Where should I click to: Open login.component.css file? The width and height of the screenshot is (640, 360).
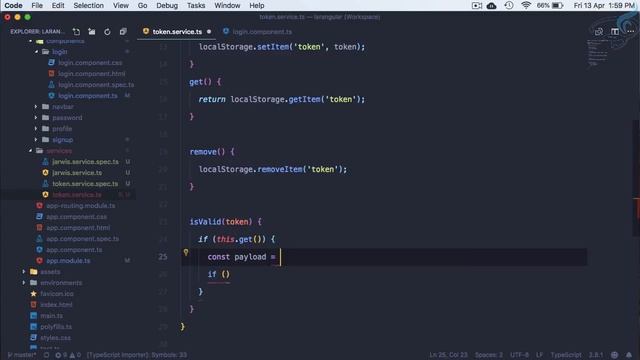(x=90, y=62)
